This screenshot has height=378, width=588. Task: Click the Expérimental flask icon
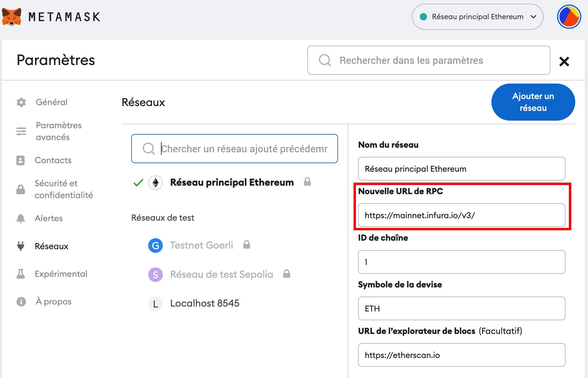(x=21, y=274)
